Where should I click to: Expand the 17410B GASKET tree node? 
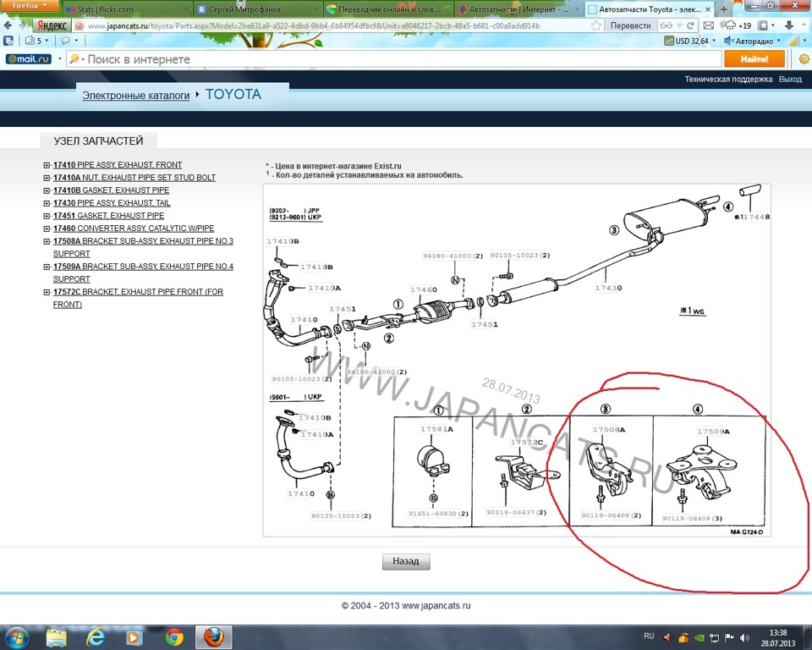tap(47, 190)
